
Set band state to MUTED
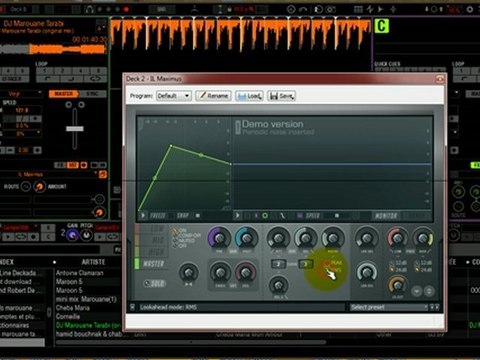tap(184, 240)
